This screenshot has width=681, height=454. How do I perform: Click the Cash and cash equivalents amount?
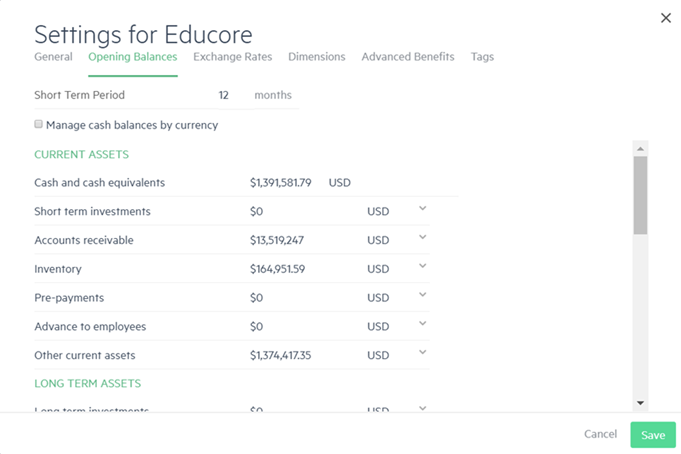pos(281,182)
